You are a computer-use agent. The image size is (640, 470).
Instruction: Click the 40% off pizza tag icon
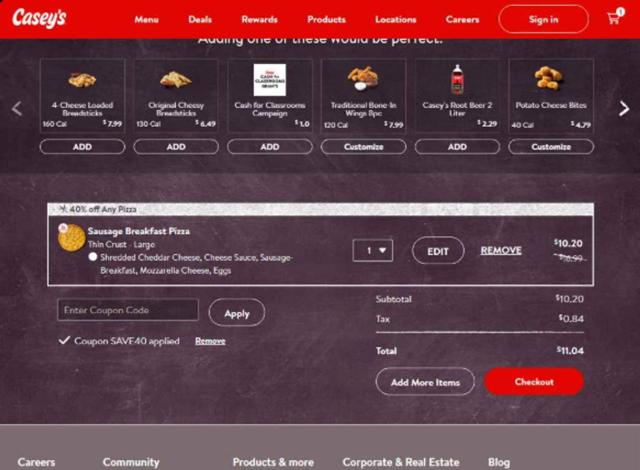tap(63, 209)
